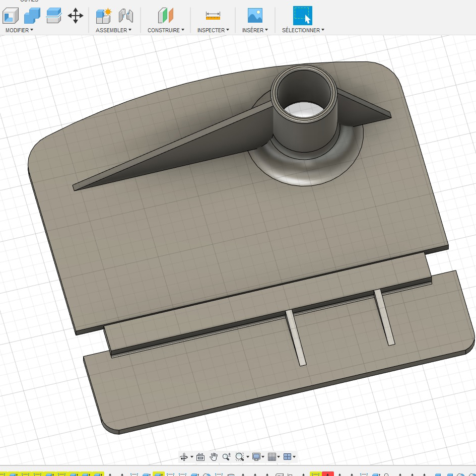Select the marquee icon above SÉLECTIONNER
Viewport: 476px width, 476px height.
302,15
